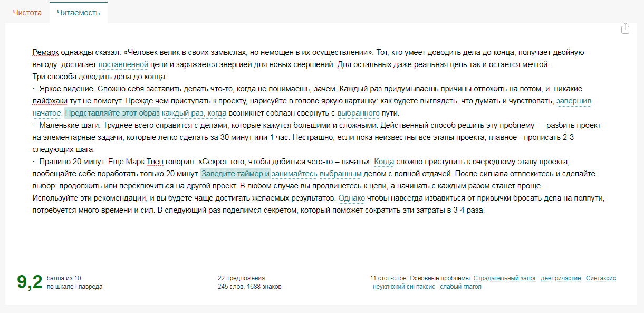Click the line Три способа доводить дела до конца
The image size is (644, 313).
tap(99, 77)
